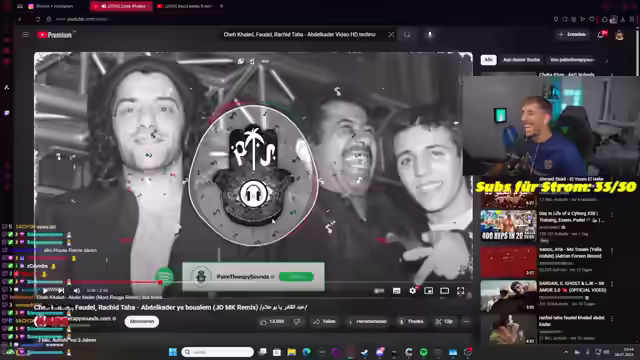Show more filter chips with right chevron
The width and height of the screenshot is (640, 360).
pyautogui.click(x=607, y=60)
